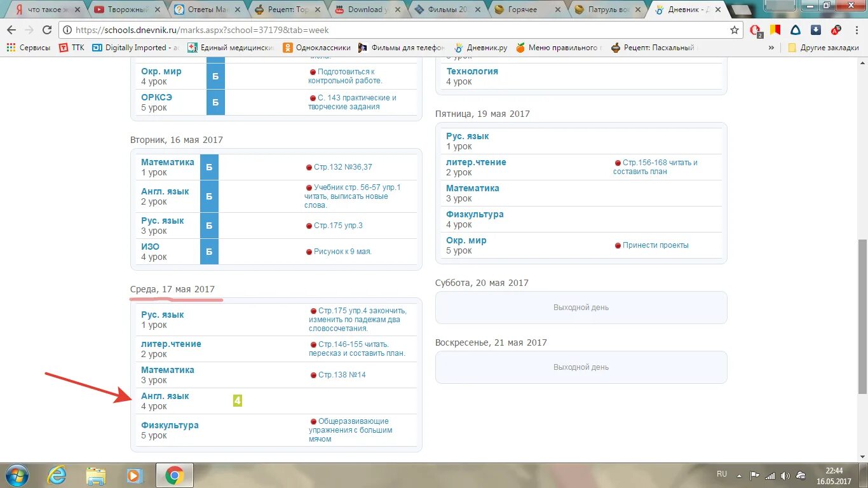Switch the RU input language indicator

click(722, 474)
